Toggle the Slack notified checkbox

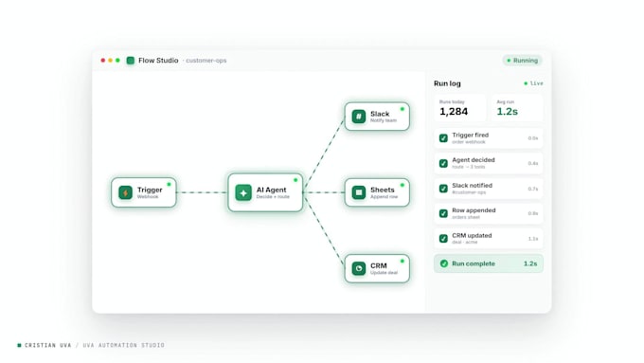pos(443,189)
